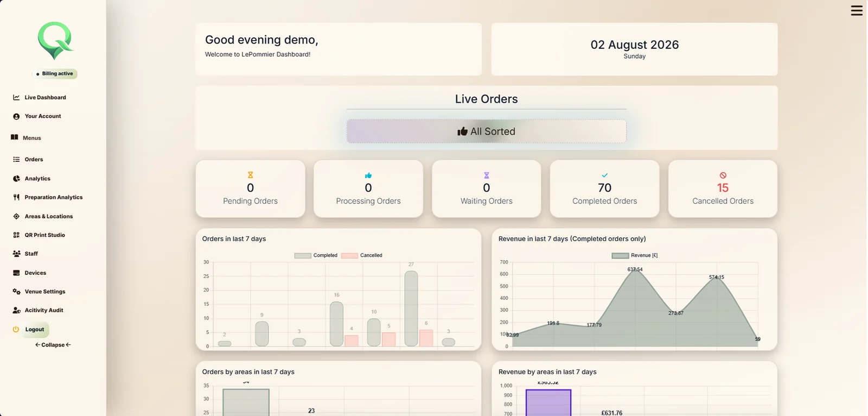This screenshot has height=416, width=868.
Task: Click the red '15' cancelled count
Action: (723, 188)
